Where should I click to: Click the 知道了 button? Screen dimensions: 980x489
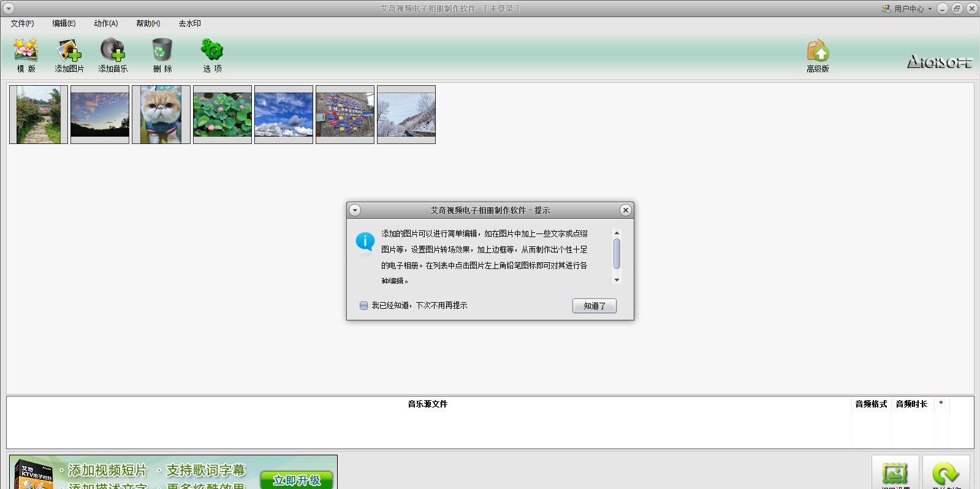(x=594, y=306)
